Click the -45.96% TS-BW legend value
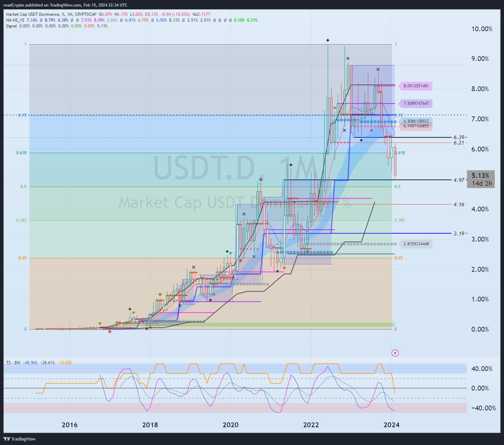Image resolution: width=504 pixels, height=445 pixels. tap(30, 362)
